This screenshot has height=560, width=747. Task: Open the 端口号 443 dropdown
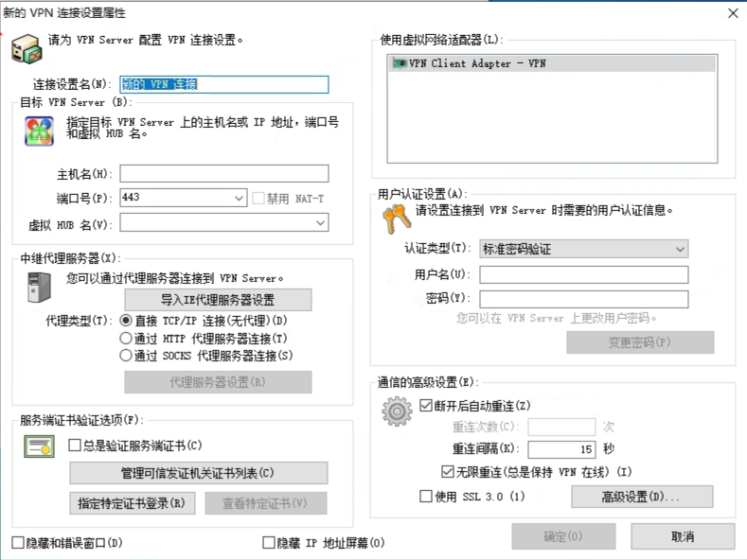(239, 198)
